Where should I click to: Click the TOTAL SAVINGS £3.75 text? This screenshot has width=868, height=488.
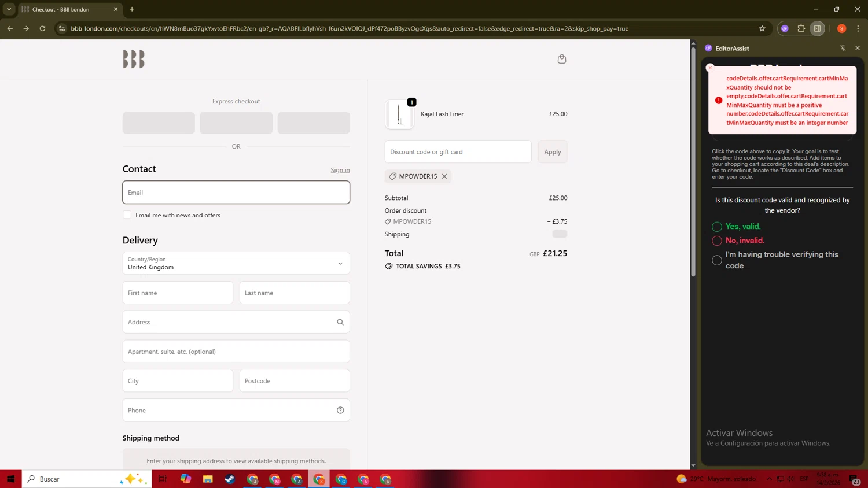428,267
